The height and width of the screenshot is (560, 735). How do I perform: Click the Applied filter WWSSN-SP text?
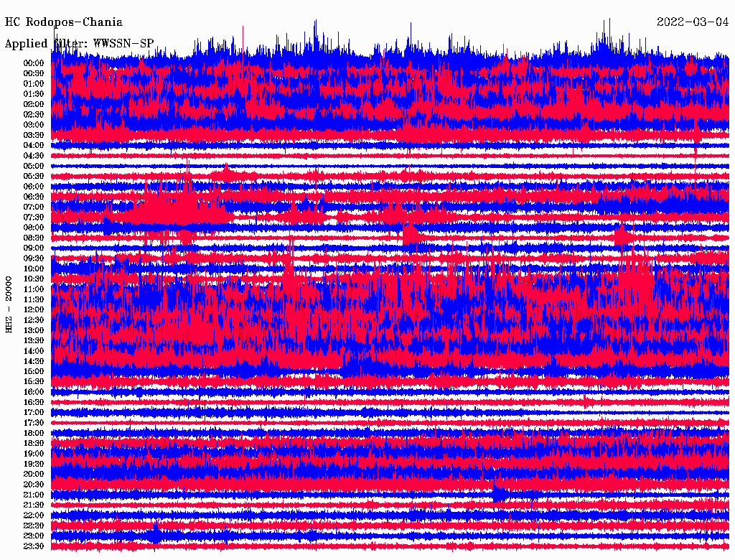[x=79, y=43]
